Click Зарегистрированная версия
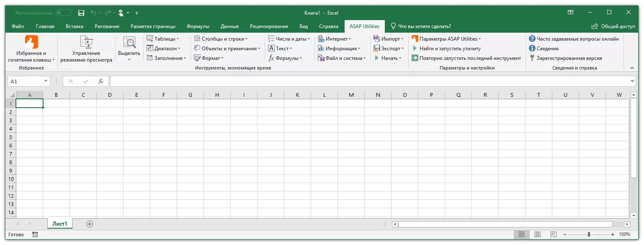The height and width of the screenshot is (245, 644). [566, 58]
